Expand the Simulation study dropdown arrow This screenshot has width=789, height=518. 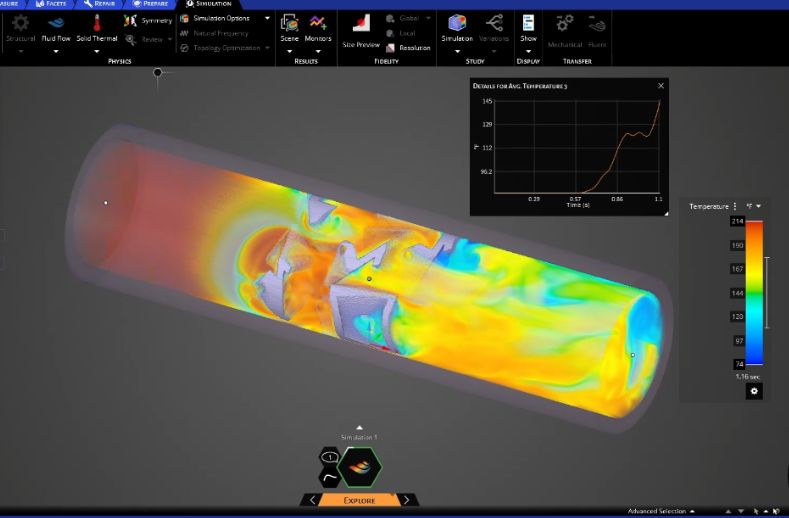point(457,51)
